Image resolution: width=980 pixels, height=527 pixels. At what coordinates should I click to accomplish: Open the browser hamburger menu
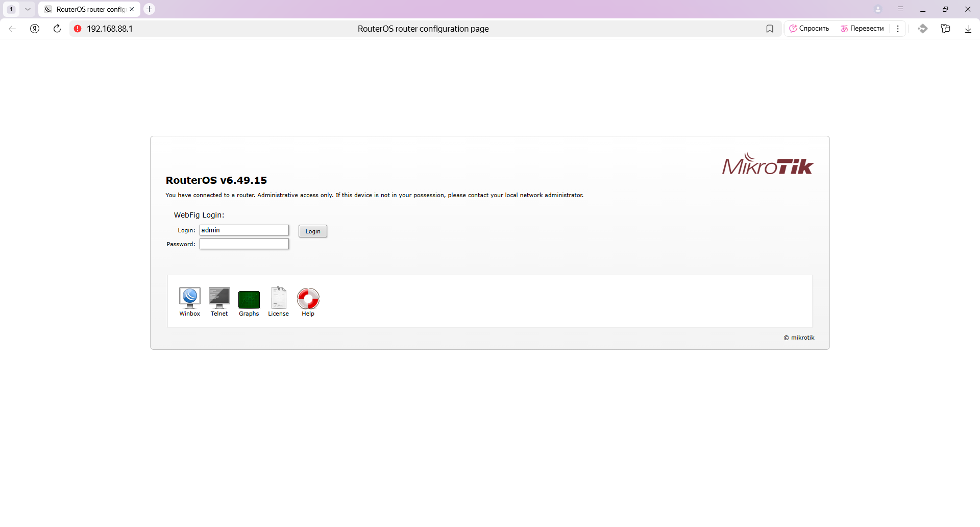[x=900, y=9]
